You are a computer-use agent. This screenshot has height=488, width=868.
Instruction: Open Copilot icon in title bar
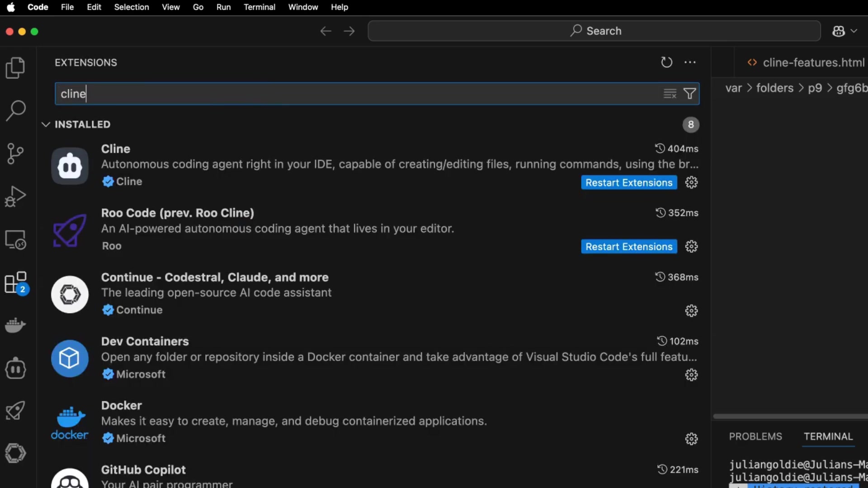click(x=839, y=31)
